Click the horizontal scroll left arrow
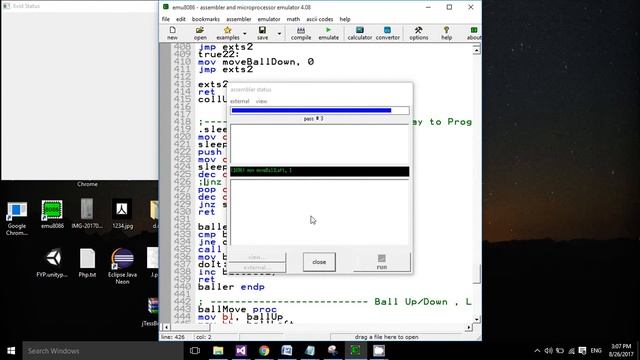 click(166, 327)
